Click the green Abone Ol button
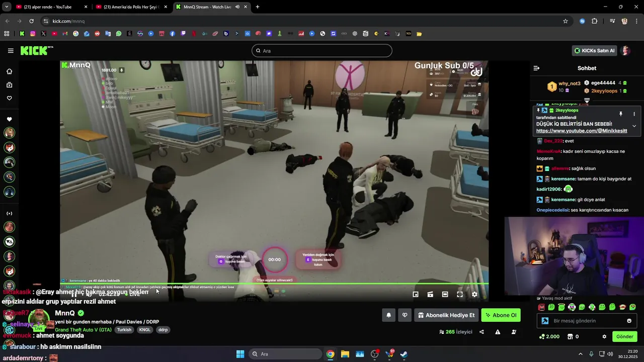 click(x=501, y=315)
